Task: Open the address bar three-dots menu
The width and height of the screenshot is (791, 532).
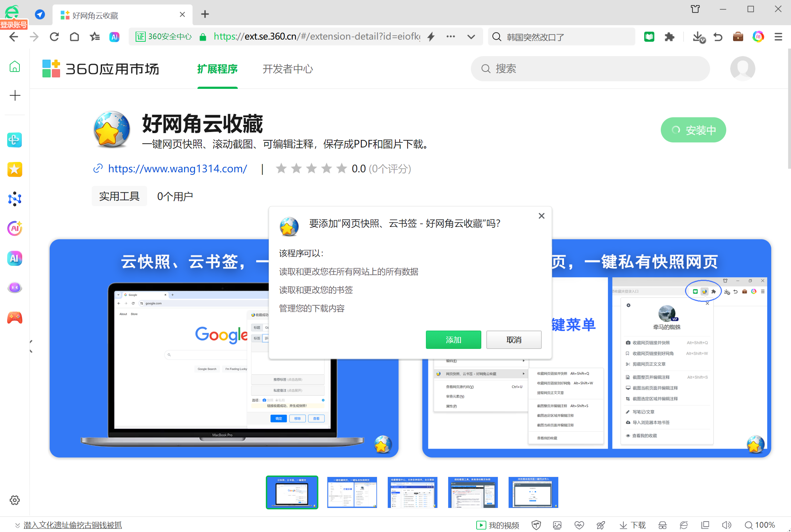Action: (450, 37)
